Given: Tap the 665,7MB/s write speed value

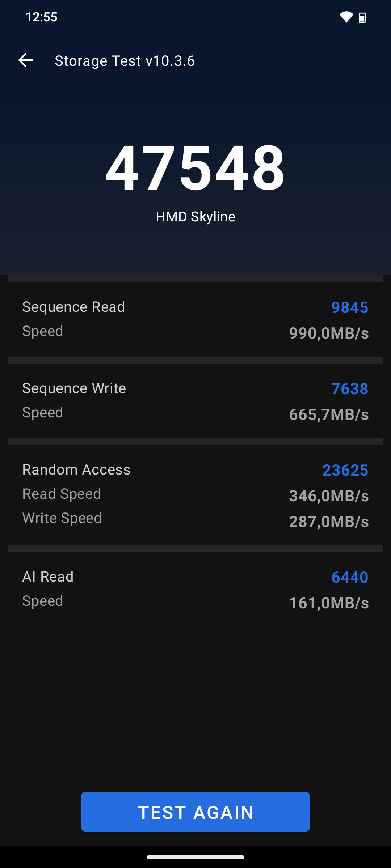Looking at the screenshot, I should coord(329,414).
